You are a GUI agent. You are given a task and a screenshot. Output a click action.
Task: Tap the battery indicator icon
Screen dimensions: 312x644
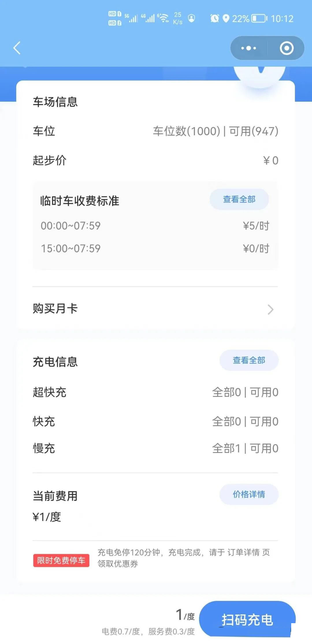coord(259,18)
